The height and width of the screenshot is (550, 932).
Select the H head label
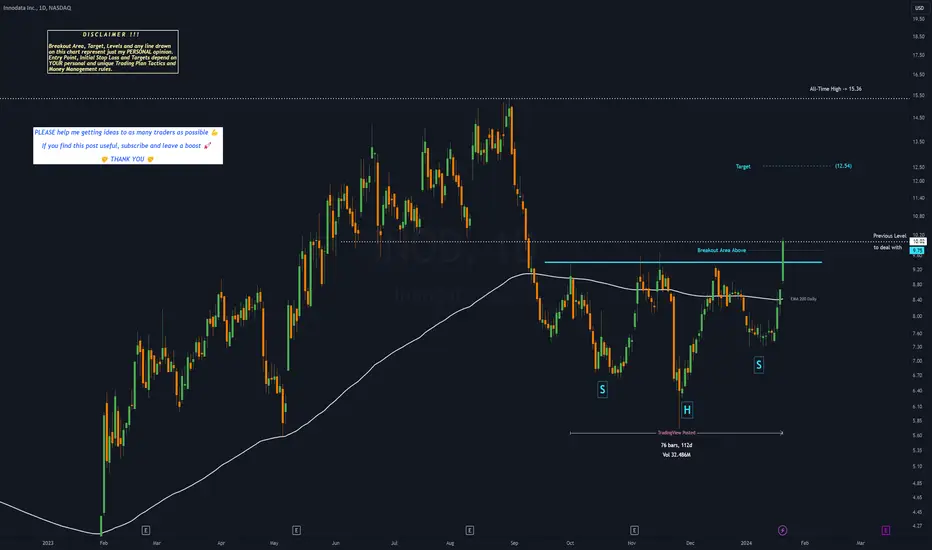click(687, 410)
